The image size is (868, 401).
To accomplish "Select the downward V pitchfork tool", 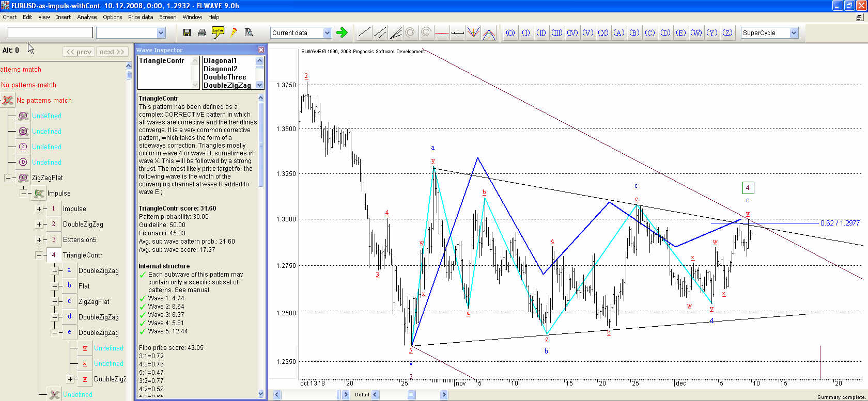I will pos(473,33).
